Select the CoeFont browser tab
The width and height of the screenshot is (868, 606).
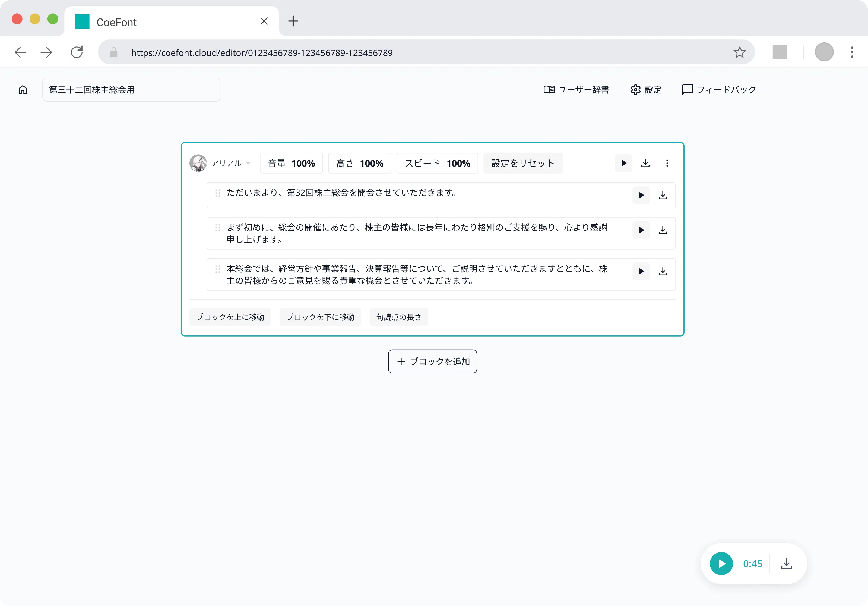tap(172, 21)
